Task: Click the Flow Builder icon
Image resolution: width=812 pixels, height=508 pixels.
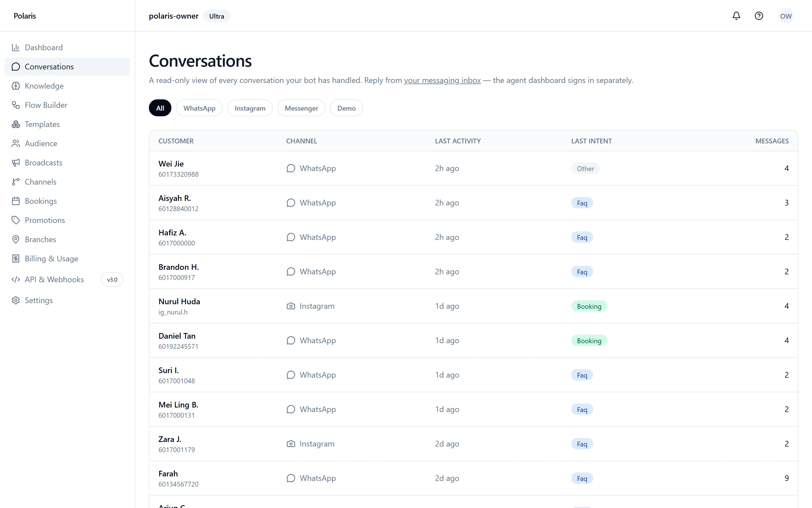Action: [x=16, y=105]
